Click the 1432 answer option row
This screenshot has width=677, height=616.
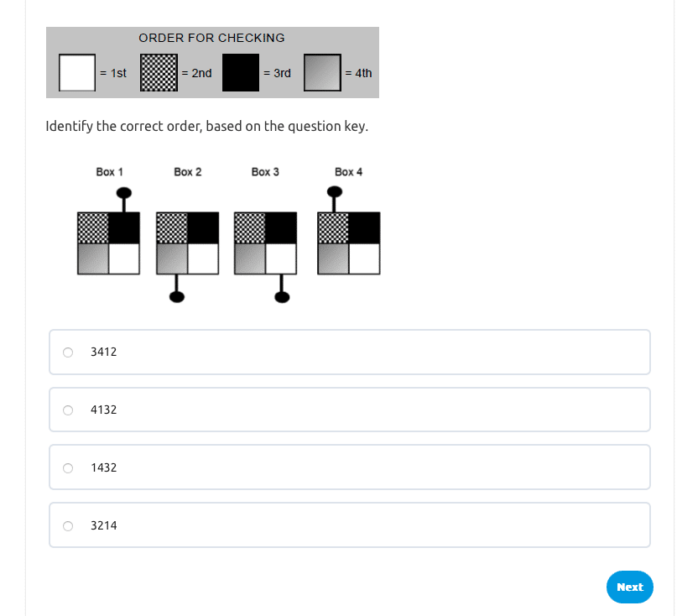(x=349, y=467)
